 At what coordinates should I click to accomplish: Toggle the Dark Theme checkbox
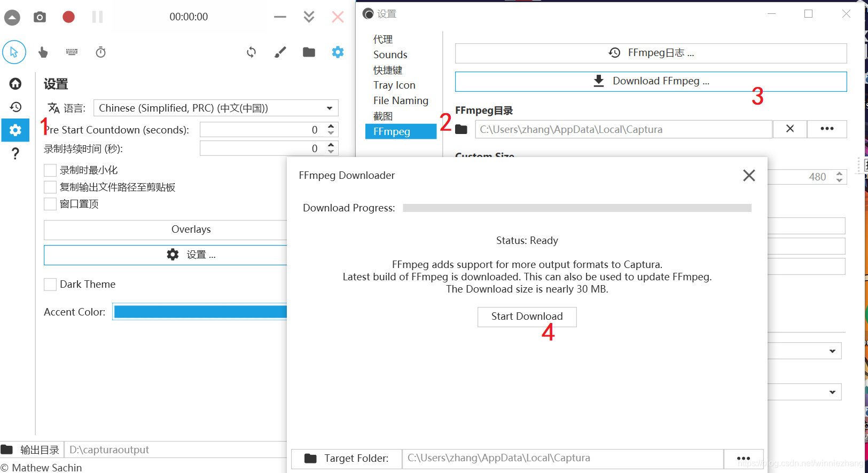pyautogui.click(x=50, y=285)
